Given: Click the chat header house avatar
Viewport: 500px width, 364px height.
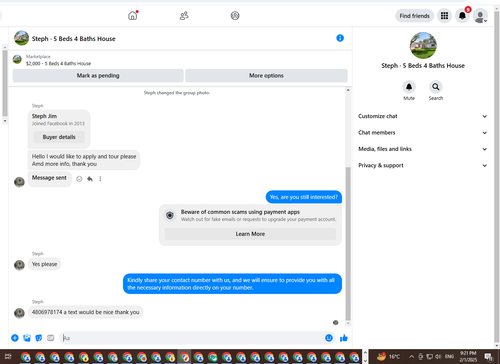Looking at the screenshot, I should coord(21,38).
